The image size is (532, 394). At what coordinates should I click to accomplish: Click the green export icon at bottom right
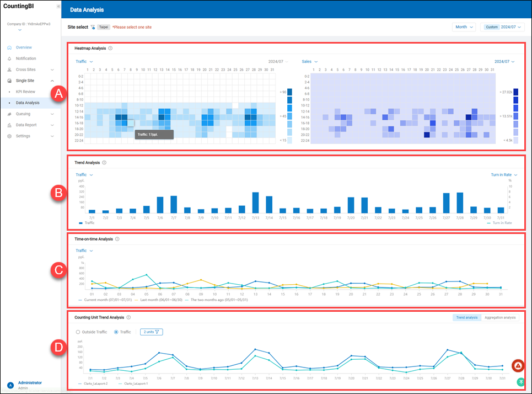(x=521, y=382)
